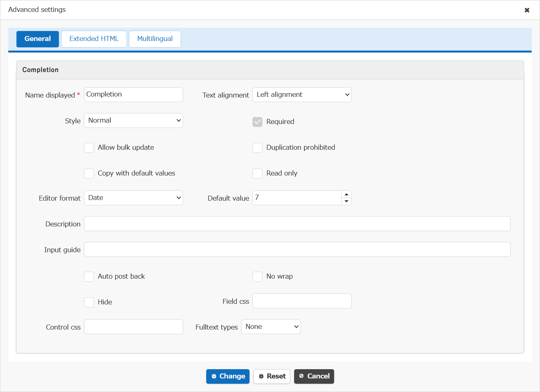
Task: Open the Text alignment dropdown
Action: point(302,95)
